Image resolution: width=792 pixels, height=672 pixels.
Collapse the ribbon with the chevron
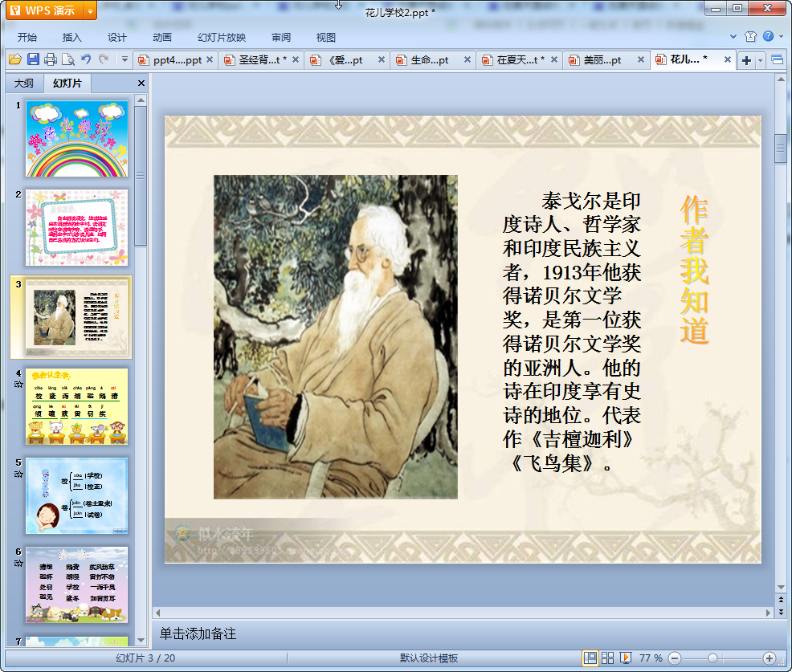point(733,36)
